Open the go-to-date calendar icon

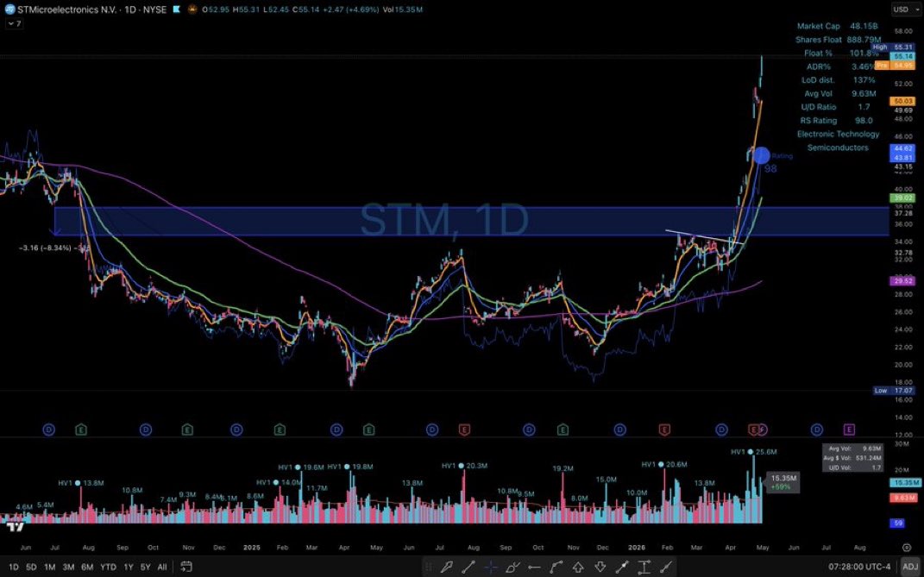pos(186,567)
